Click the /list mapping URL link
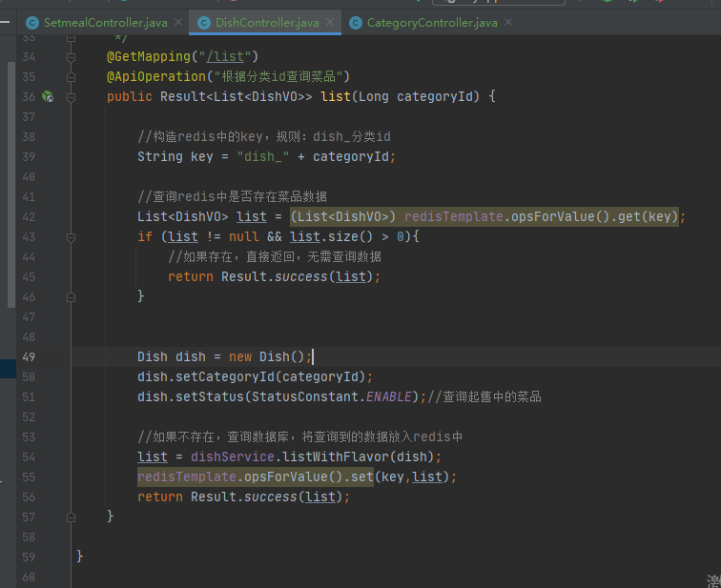 pos(225,56)
